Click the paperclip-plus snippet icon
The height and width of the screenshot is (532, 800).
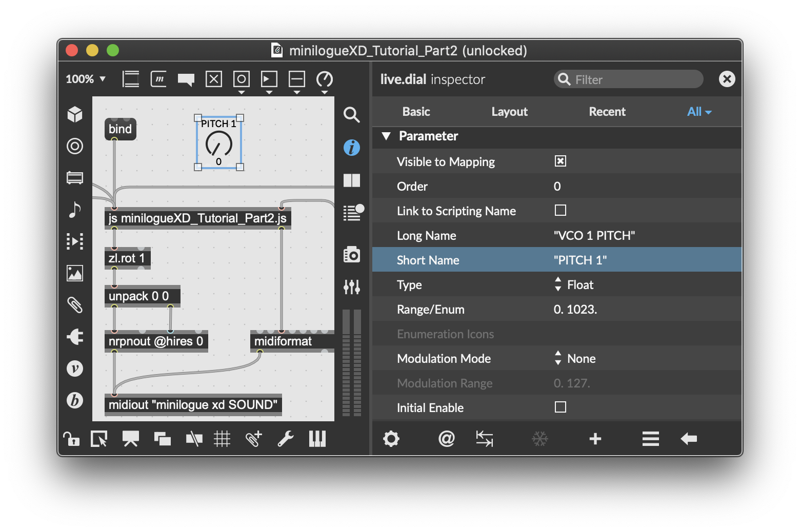pos(254,439)
